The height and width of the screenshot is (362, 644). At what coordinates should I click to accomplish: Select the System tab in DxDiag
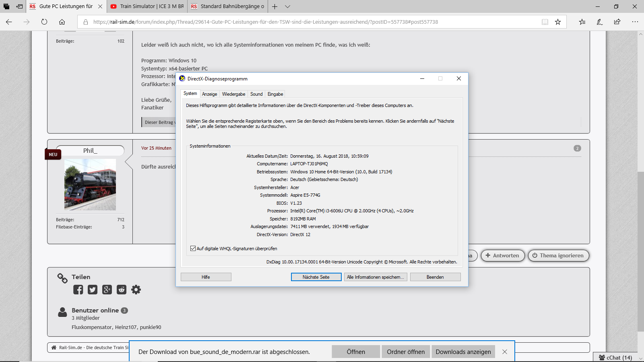190,93
